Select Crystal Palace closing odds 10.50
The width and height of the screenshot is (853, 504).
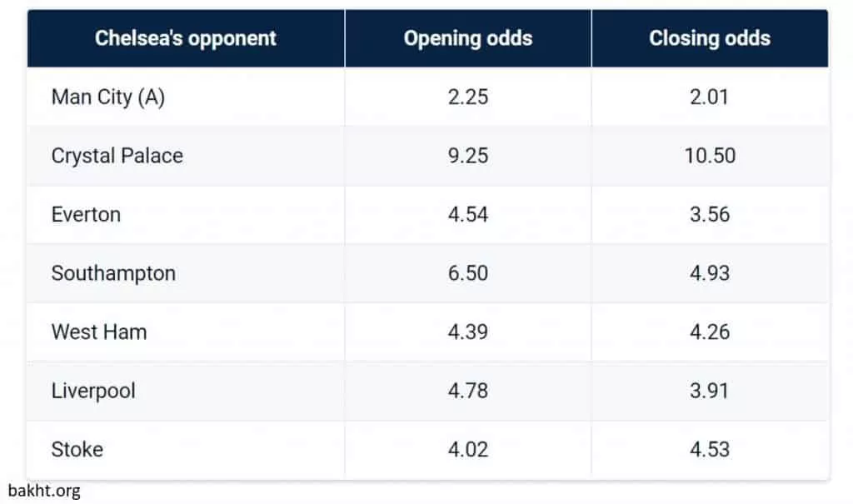[710, 156]
